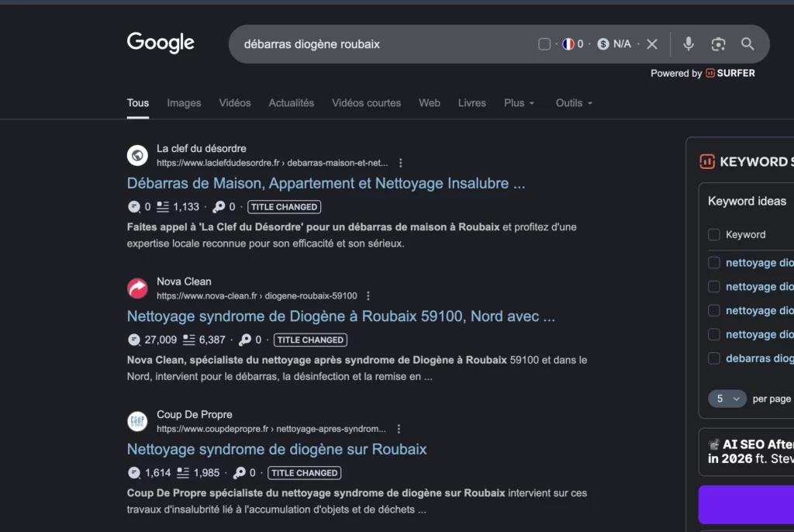
Task: Check the Keyword select-all checkbox
Action: click(714, 235)
